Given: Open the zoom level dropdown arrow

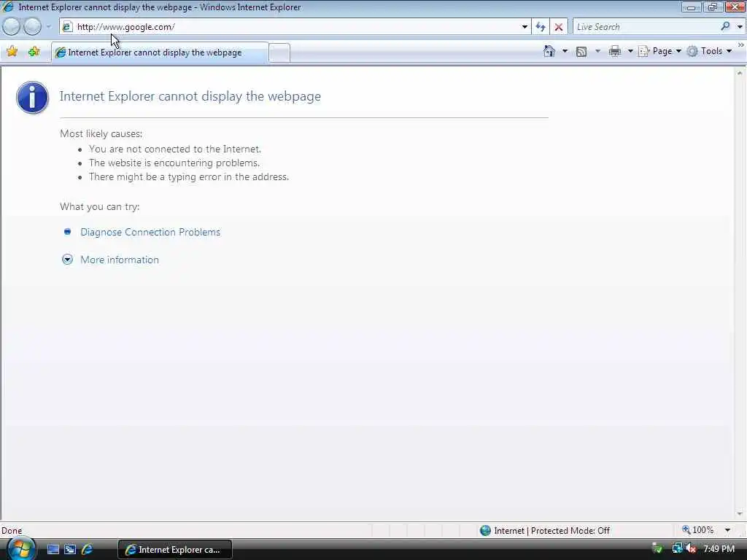Looking at the screenshot, I should point(727,530).
